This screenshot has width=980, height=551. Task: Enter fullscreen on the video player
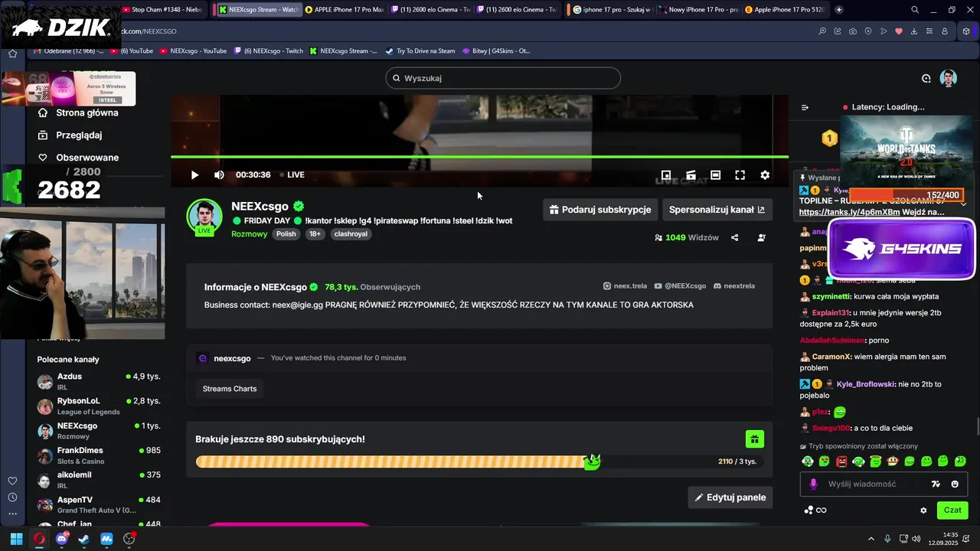[x=740, y=175]
